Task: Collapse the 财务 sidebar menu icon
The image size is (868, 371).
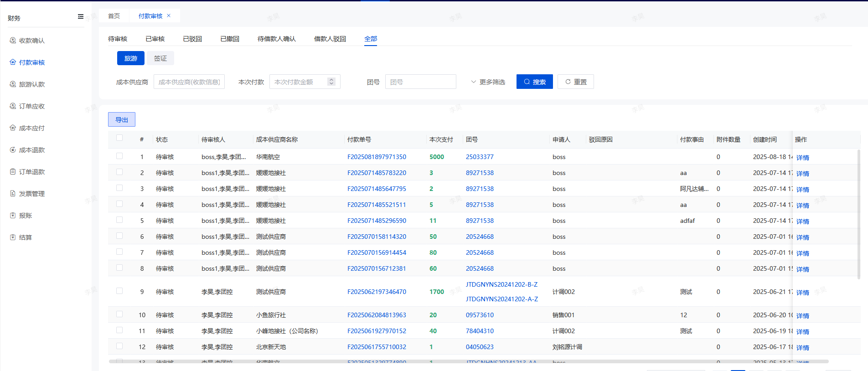Action: click(x=81, y=17)
